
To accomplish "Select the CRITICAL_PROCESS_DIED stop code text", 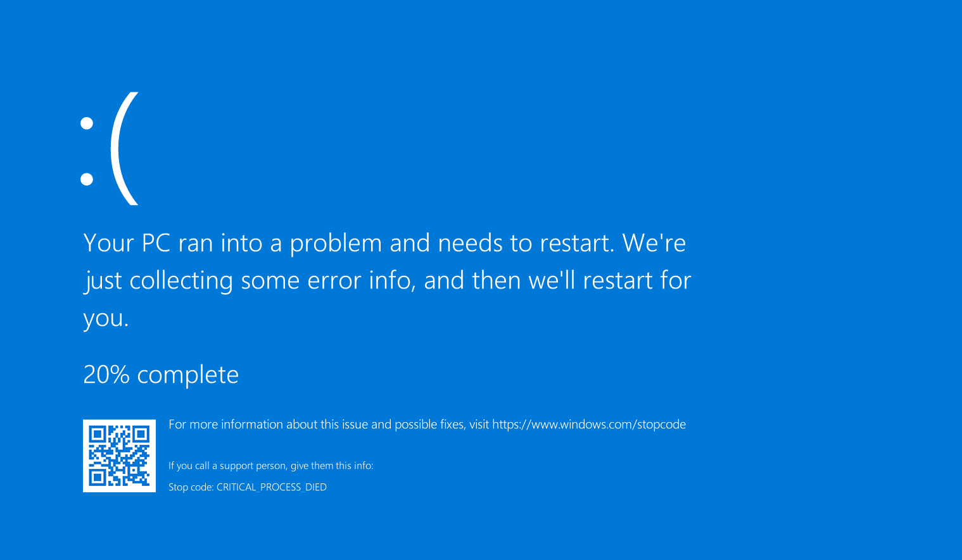I will (x=272, y=487).
